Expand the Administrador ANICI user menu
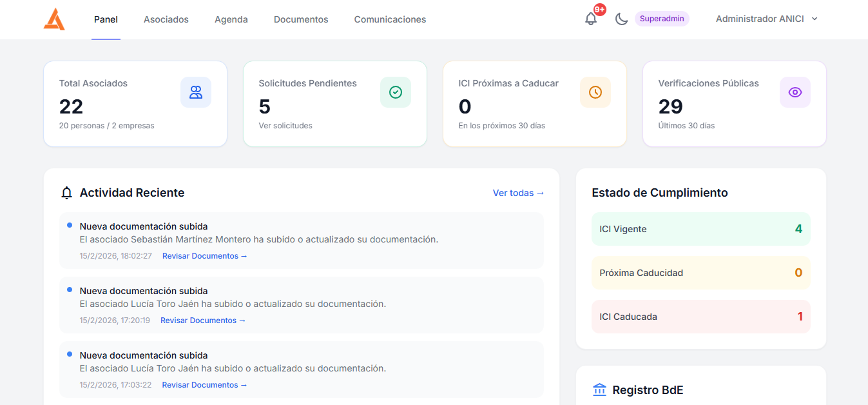The height and width of the screenshot is (405, 868). (766, 19)
